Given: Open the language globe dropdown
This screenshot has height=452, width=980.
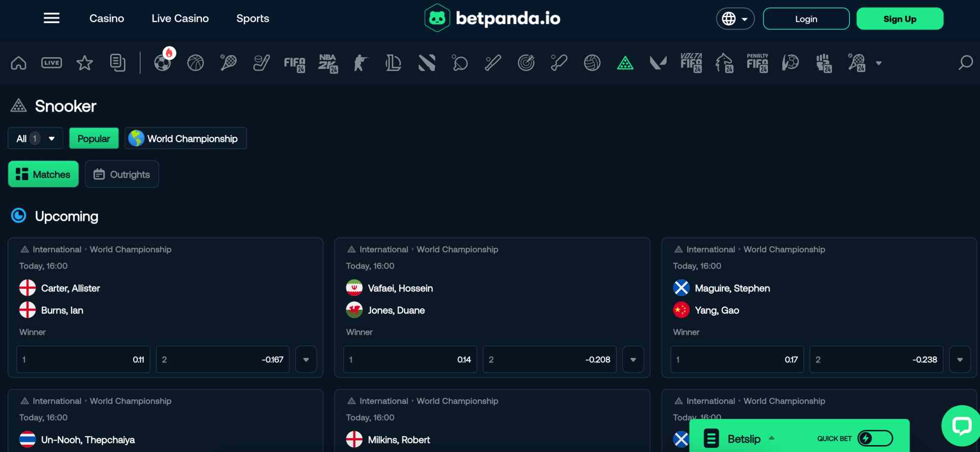Looking at the screenshot, I should click(735, 19).
